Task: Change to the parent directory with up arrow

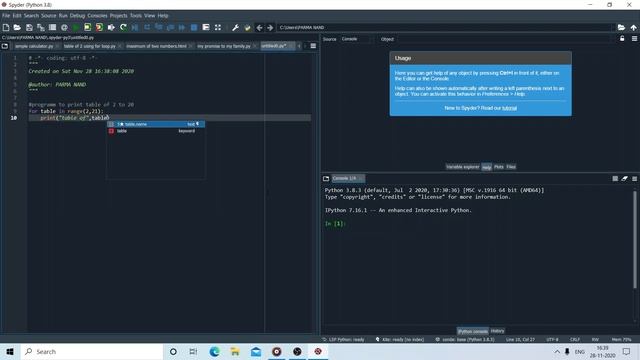Action: coord(633,27)
